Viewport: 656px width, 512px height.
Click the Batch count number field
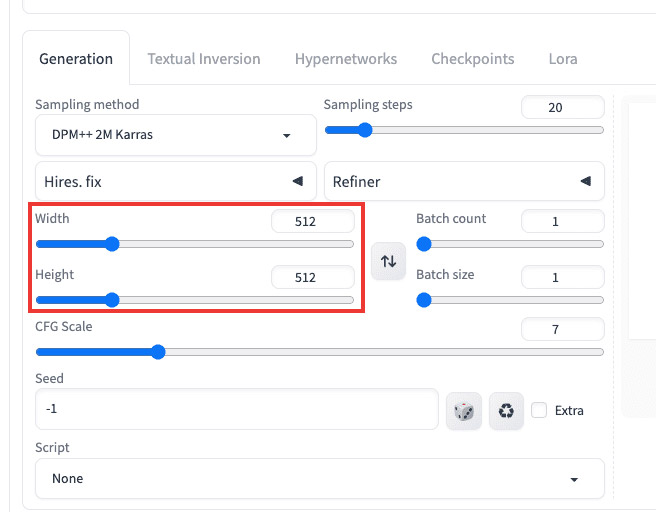pyautogui.click(x=562, y=221)
